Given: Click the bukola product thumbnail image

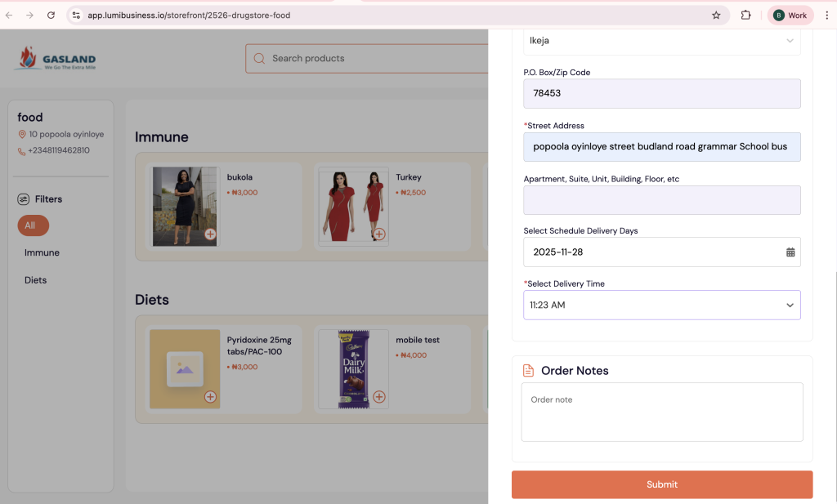Looking at the screenshot, I should 186,207.
